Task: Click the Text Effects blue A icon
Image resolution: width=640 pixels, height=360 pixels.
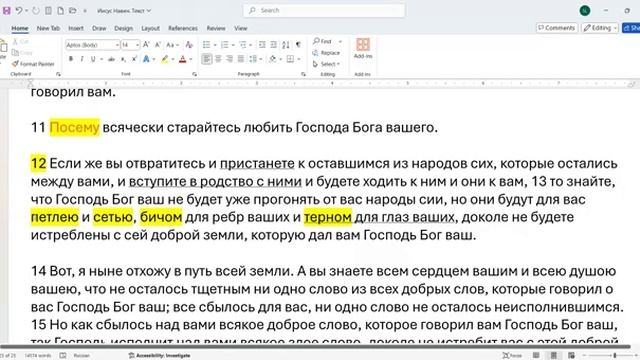Action: (x=146, y=59)
